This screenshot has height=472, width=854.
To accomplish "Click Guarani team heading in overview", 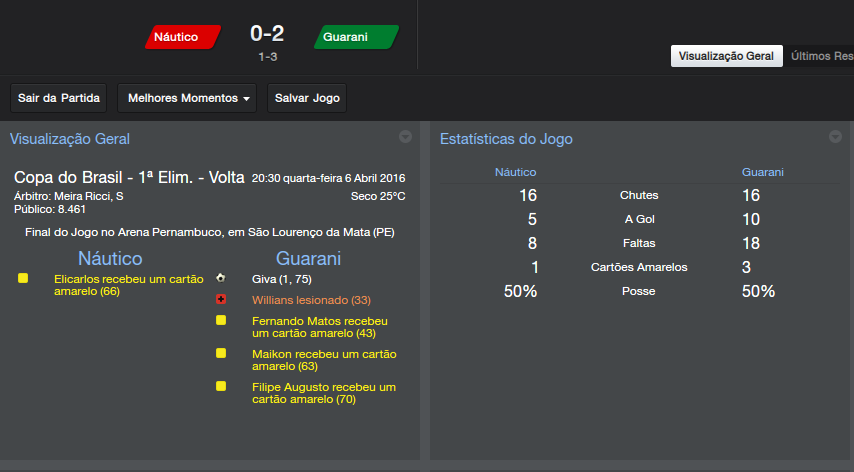I will click(x=309, y=258).
